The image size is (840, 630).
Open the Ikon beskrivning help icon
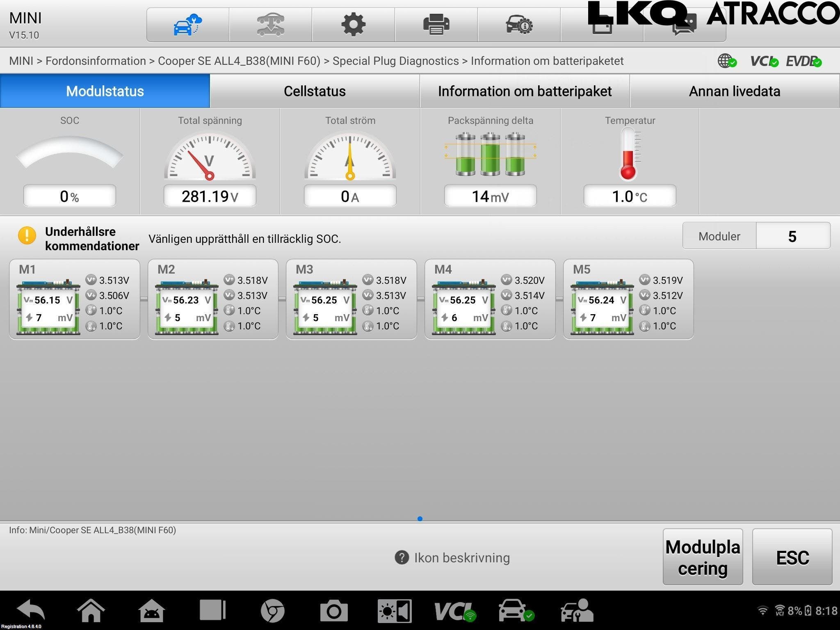(402, 558)
